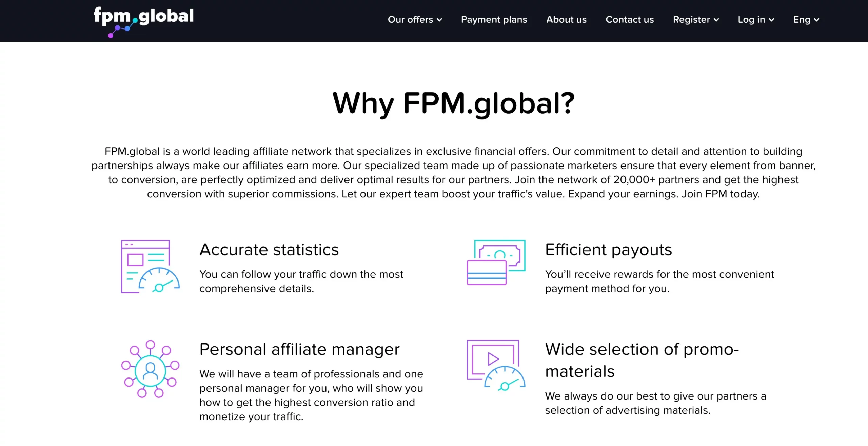
Task: Click the Contact us navigation link
Action: pyautogui.click(x=630, y=20)
